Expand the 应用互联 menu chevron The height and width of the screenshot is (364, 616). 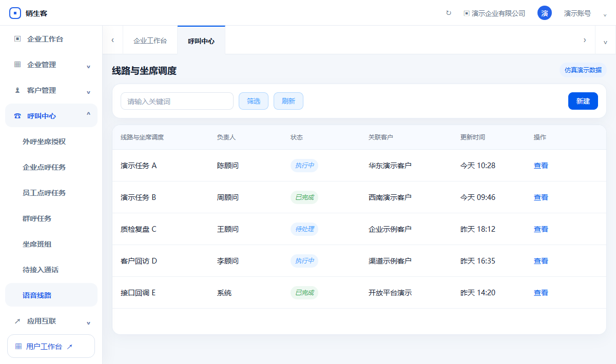tap(88, 322)
